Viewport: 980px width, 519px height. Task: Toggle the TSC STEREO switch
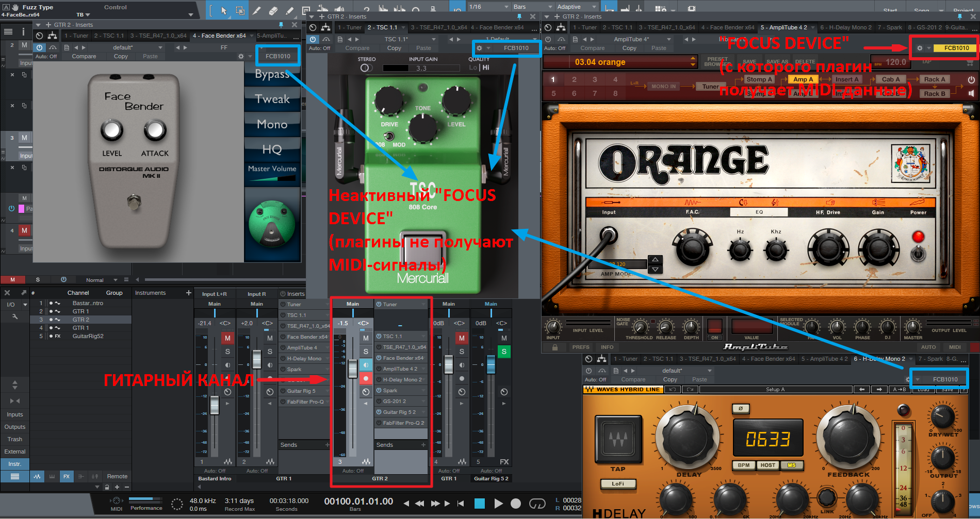(x=366, y=68)
